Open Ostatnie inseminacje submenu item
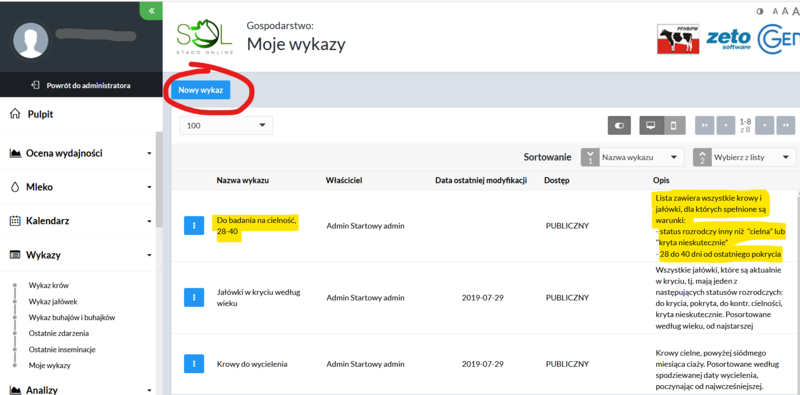This screenshot has height=395, width=800. [62, 350]
